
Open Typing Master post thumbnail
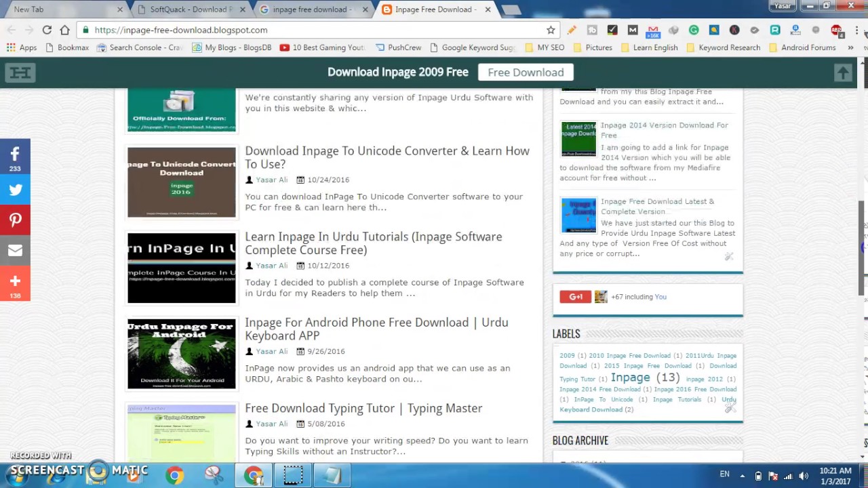[182, 432]
